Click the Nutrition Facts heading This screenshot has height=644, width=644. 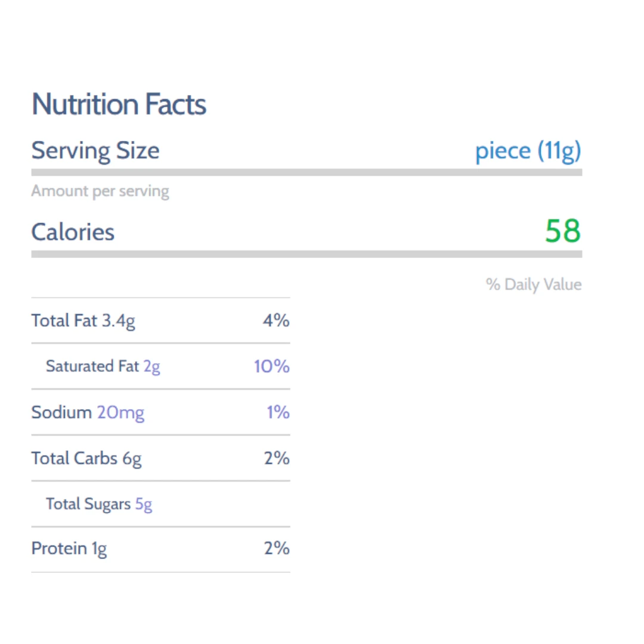click(119, 104)
